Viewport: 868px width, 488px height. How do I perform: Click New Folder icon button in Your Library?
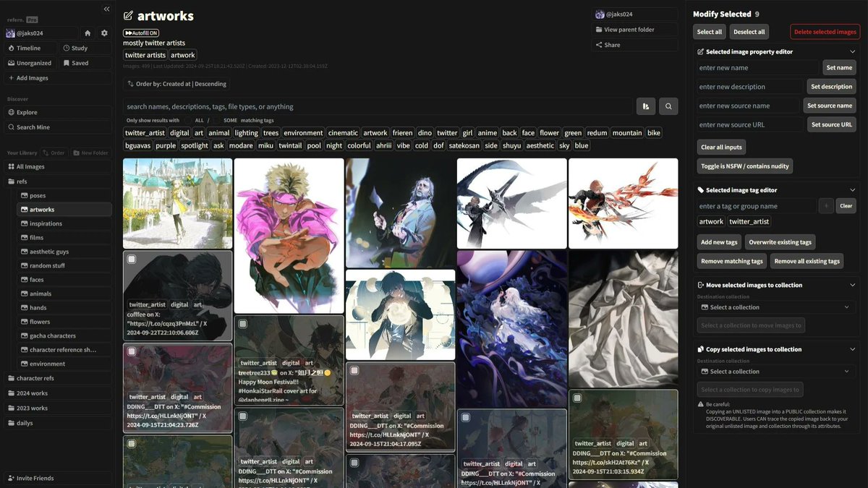coord(92,153)
